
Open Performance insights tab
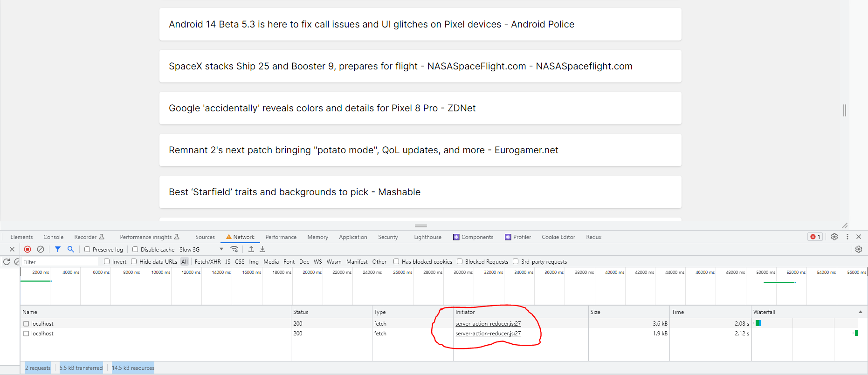(x=150, y=237)
